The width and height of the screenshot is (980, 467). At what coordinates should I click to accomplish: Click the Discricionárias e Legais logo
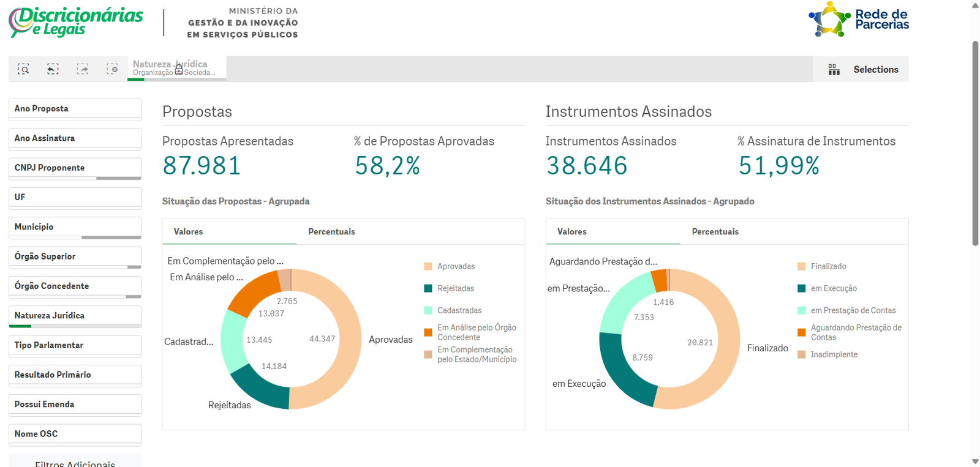pyautogui.click(x=76, y=21)
